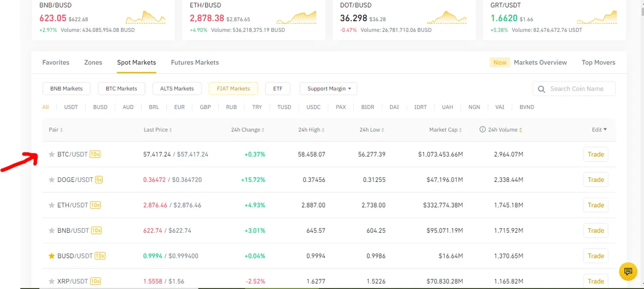
Task: Filter pairs by GBP
Action: coord(205,107)
